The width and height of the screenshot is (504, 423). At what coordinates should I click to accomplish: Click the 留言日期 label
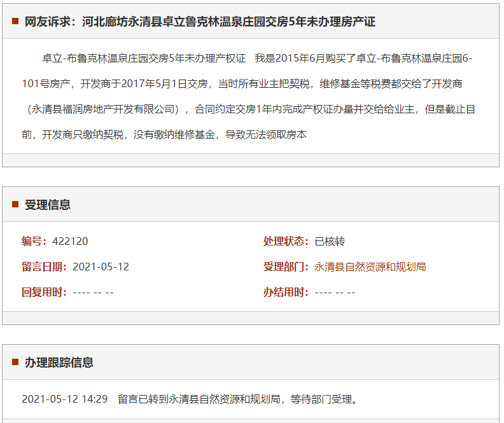pyautogui.click(x=45, y=267)
